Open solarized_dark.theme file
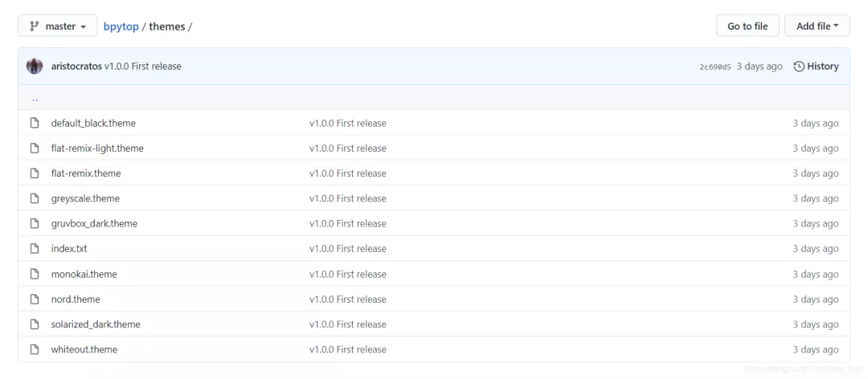Viewport: 868px width, 379px height. pos(96,324)
